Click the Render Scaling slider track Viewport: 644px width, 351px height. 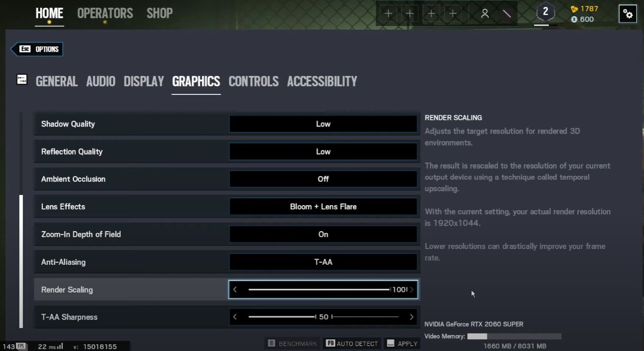[x=319, y=289]
